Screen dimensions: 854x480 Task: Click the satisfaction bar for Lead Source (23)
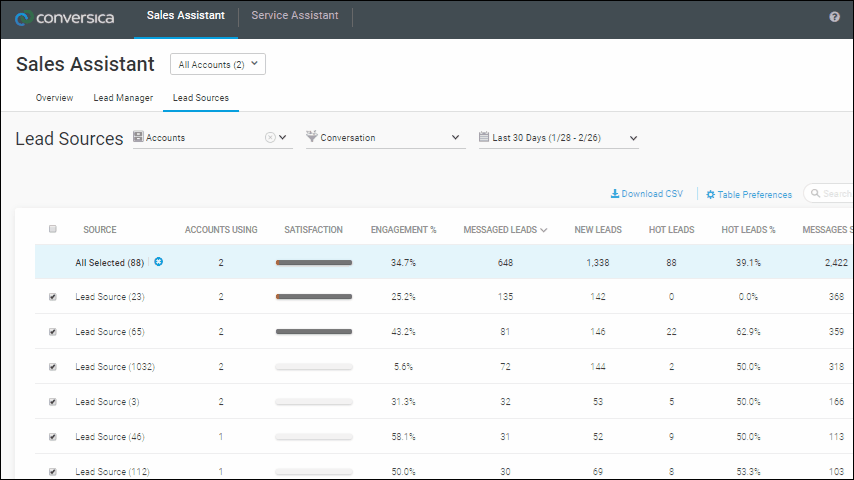[x=314, y=297]
